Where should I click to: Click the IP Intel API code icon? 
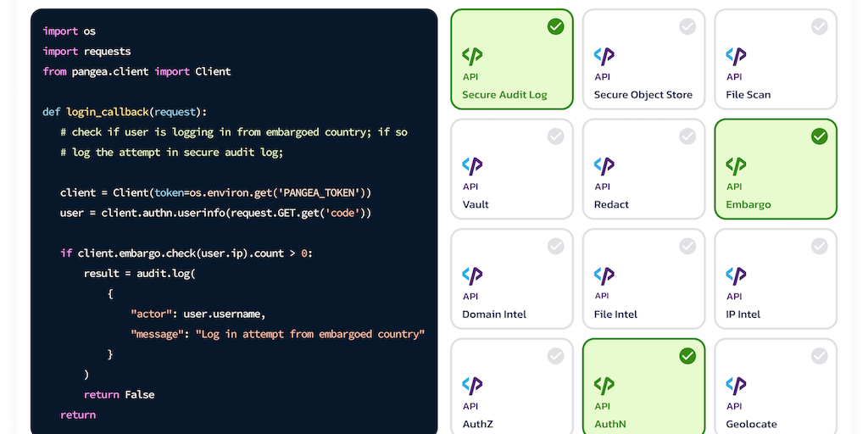click(736, 275)
